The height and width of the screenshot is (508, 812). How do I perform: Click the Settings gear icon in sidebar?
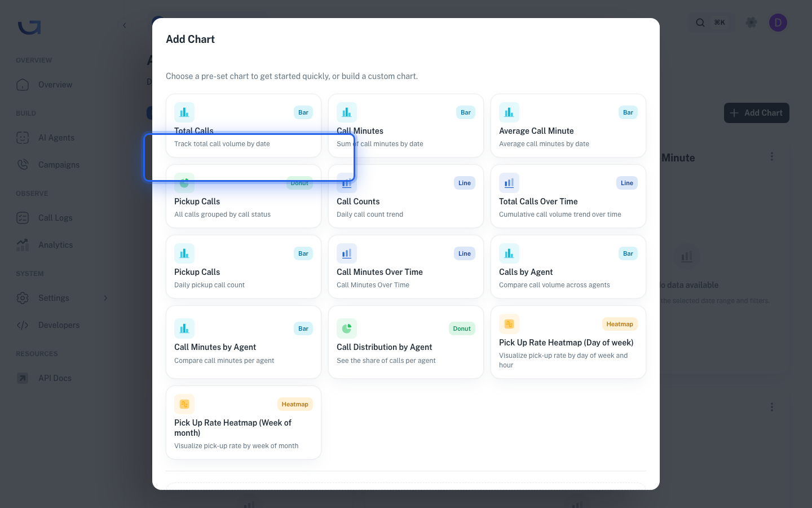23,298
